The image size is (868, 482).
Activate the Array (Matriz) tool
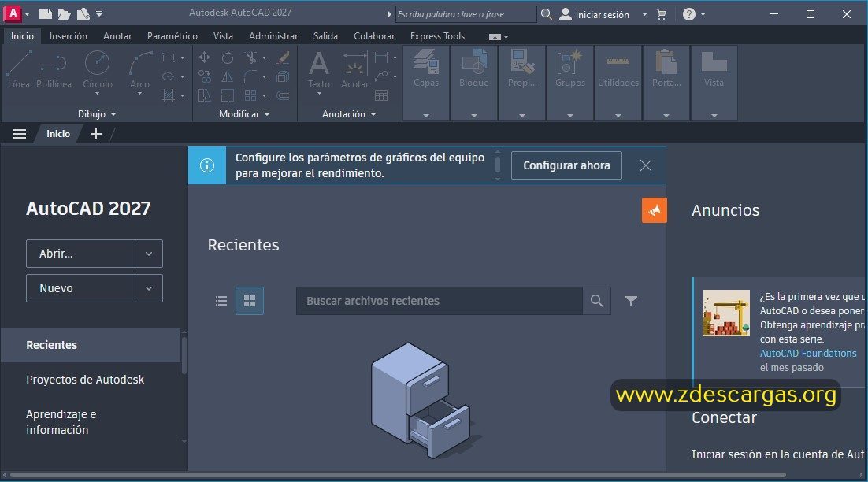[x=250, y=95]
